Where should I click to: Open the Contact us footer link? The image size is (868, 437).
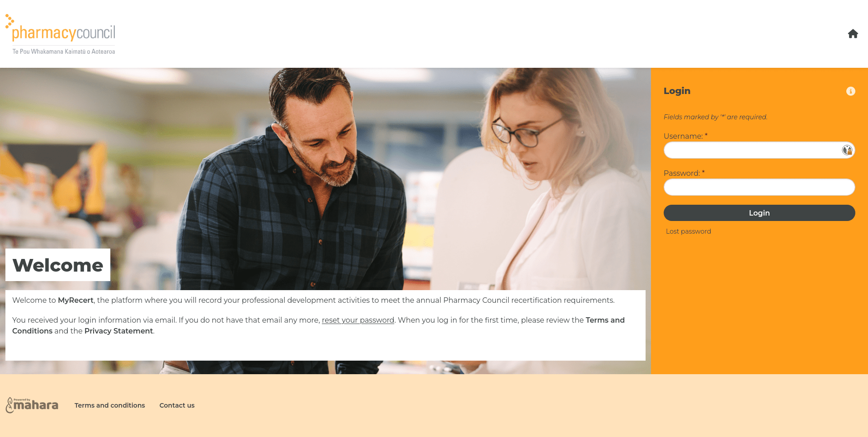tap(177, 405)
